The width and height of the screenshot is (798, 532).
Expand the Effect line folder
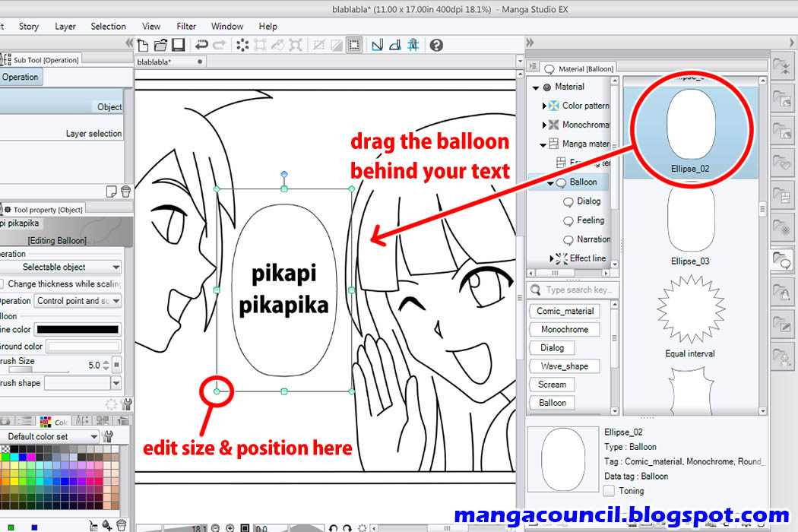[552, 258]
